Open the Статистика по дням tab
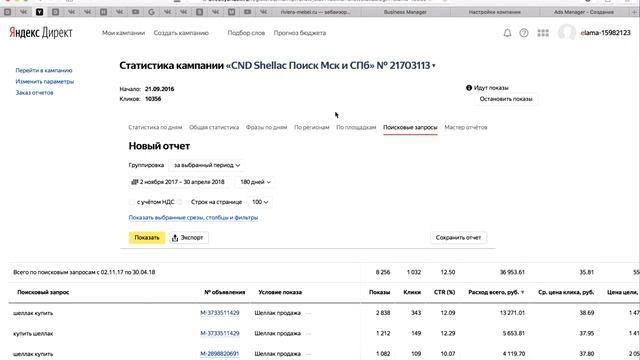The image size is (640, 360). pyautogui.click(x=155, y=127)
